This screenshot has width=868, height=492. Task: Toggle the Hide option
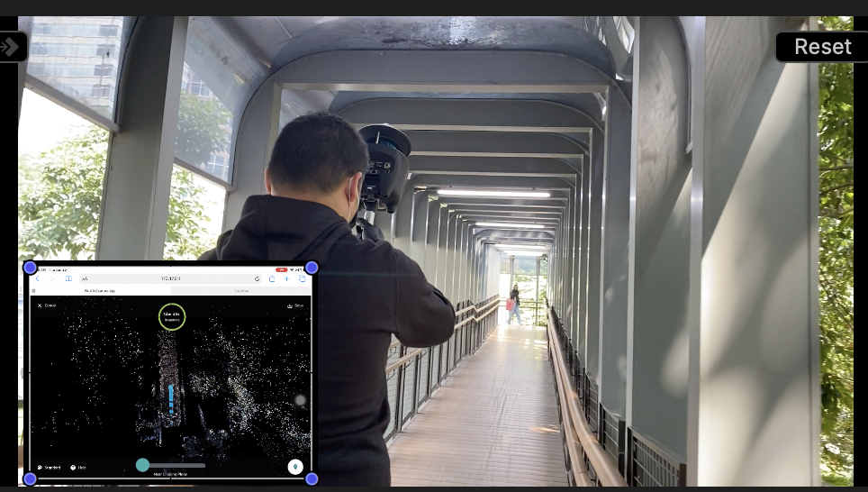77,467
